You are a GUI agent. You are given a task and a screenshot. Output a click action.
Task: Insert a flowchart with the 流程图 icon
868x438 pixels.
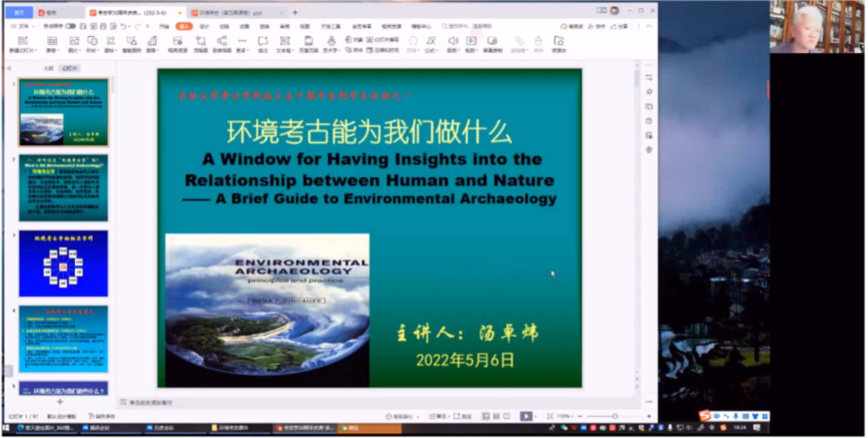click(200, 41)
